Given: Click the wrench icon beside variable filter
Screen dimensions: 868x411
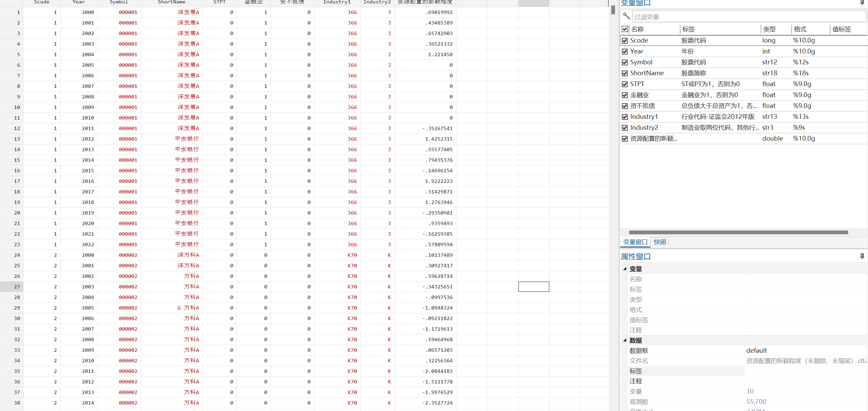Looking at the screenshot, I should click(626, 16).
